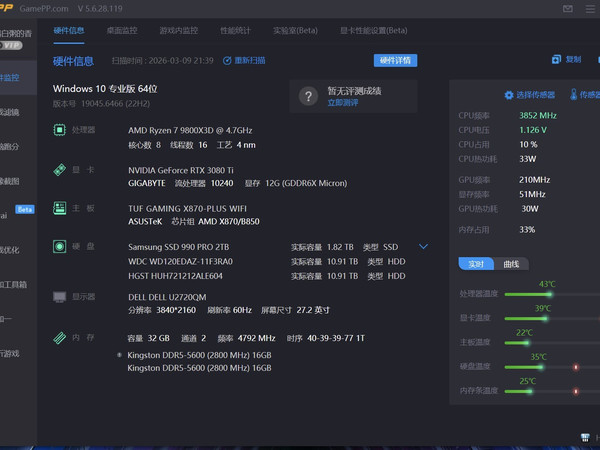Click red threshold marker on 内存条温度 bar

click(576, 391)
